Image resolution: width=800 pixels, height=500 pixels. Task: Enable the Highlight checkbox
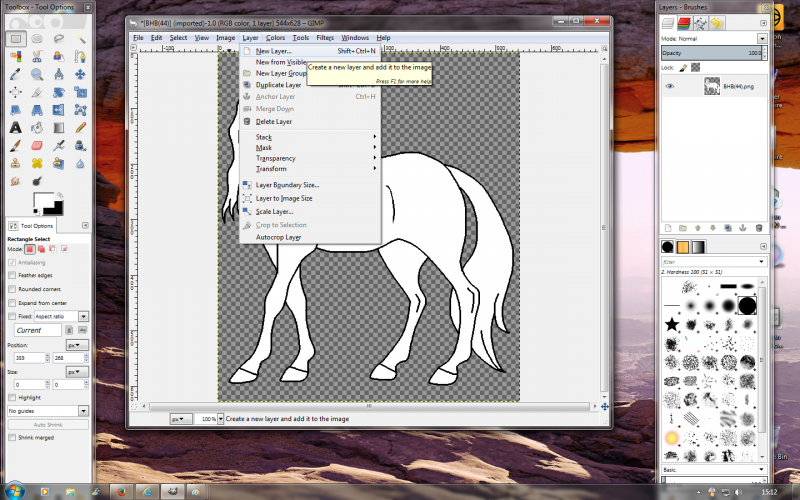[x=12, y=397]
